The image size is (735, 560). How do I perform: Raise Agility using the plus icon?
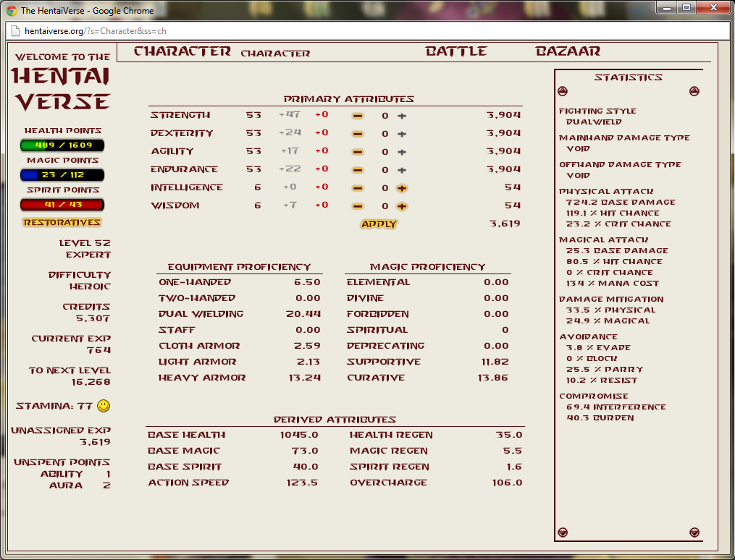click(402, 152)
